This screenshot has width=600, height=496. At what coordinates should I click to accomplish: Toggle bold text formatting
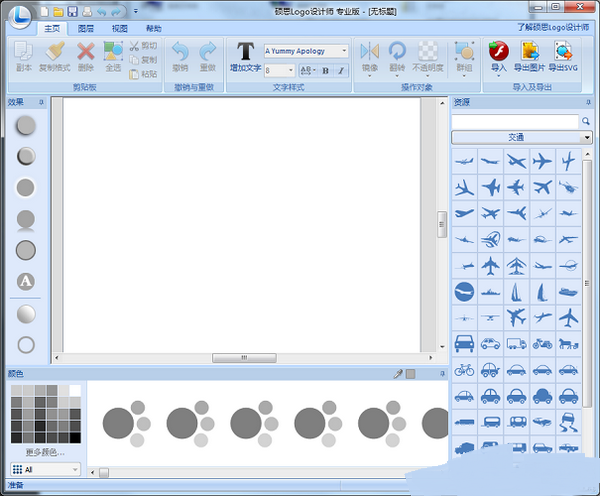(x=325, y=70)
